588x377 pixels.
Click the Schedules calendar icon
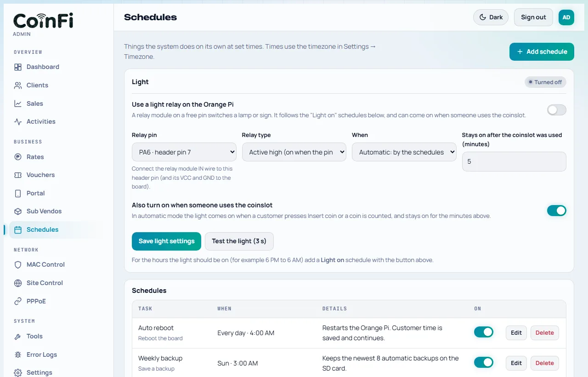pos(18,230)
